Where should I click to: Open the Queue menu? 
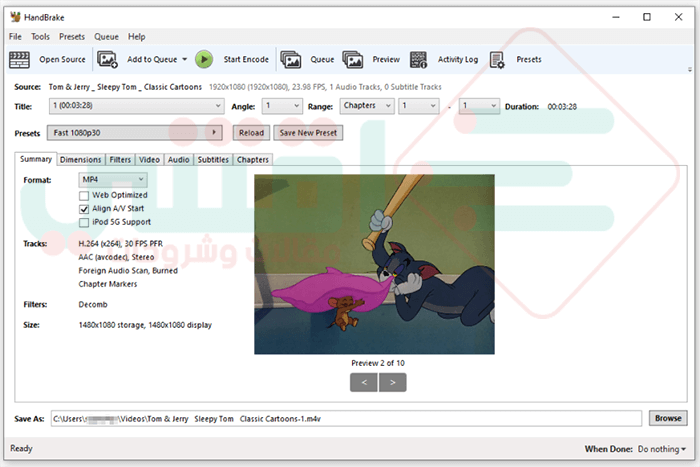coord(106,37)
